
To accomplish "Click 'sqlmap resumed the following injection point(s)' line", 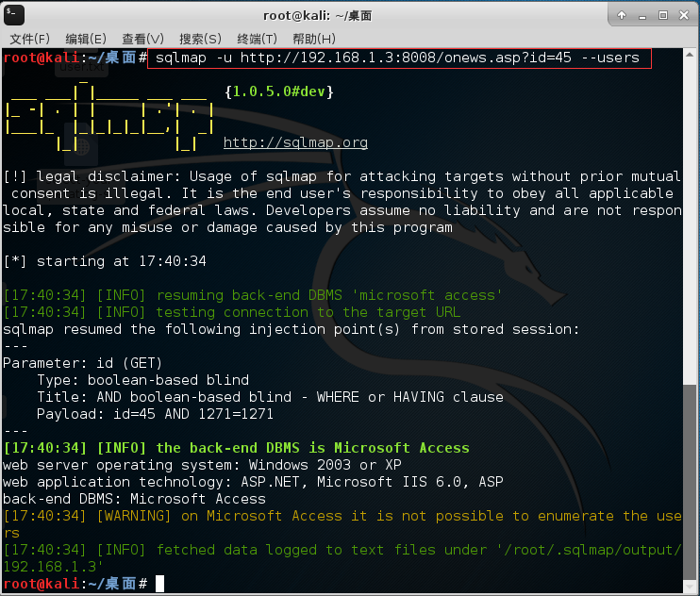I will (292, 329).
